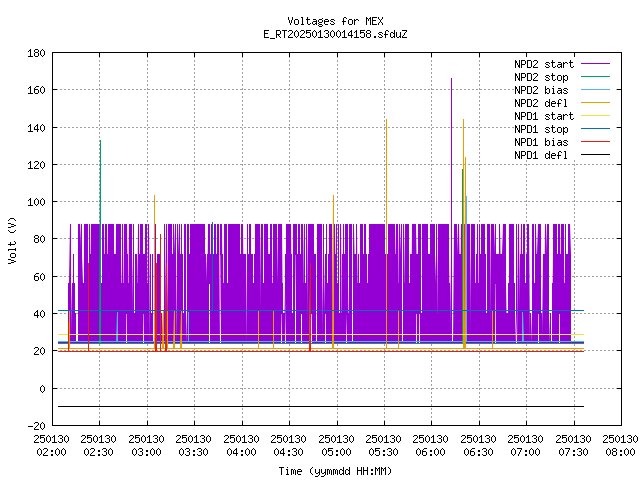Click the 'NPD1 stop' legend label
The width and height of the screenshot is (640, 480).
pyautogui.click(x=541, y=129)
